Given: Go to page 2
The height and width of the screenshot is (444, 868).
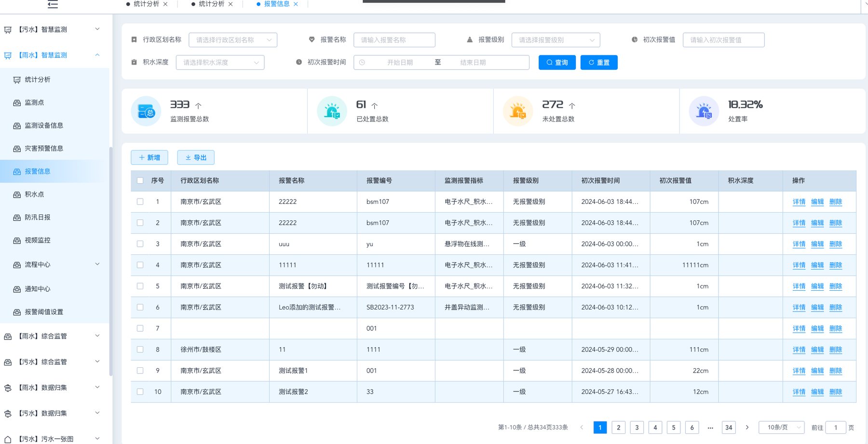Looking at the screenshot, I should (619, 427).
